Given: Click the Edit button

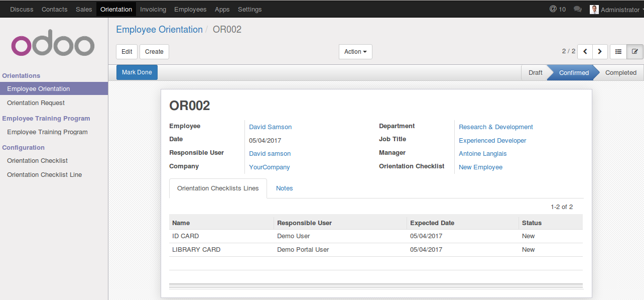Looking at the screenshot, I should 127,52.
